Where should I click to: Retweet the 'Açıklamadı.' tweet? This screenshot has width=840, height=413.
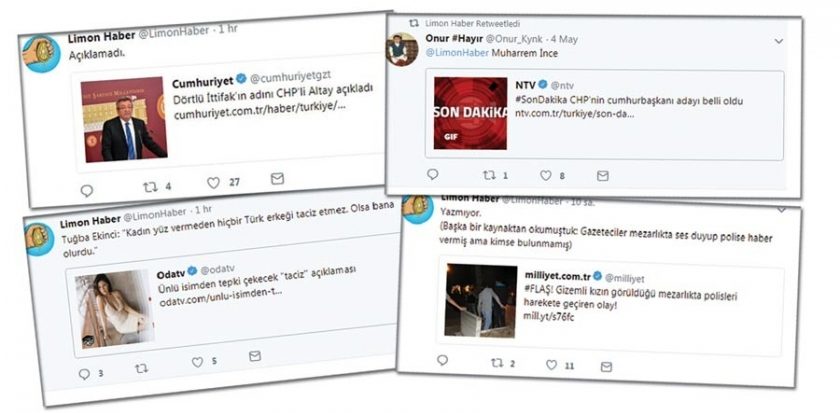point(151,187)
